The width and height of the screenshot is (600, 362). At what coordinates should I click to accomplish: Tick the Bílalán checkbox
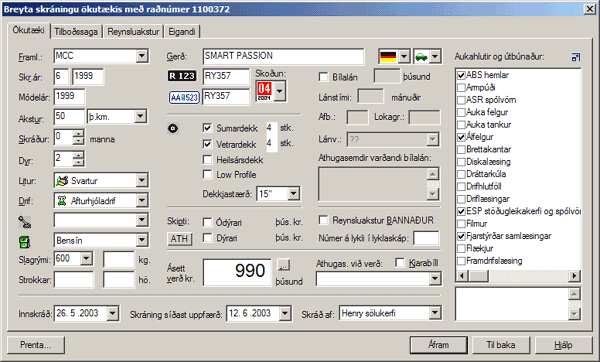[323, 77]
